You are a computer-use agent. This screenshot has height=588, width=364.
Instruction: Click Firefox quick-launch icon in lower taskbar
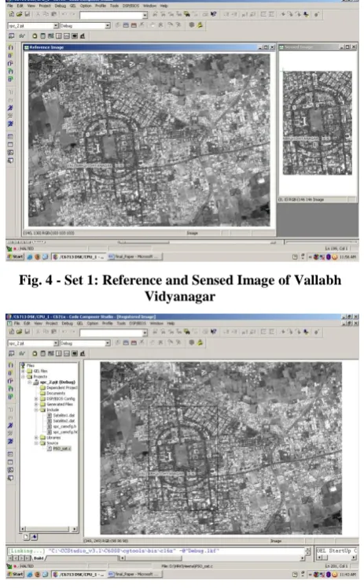[x=37, y=575]
